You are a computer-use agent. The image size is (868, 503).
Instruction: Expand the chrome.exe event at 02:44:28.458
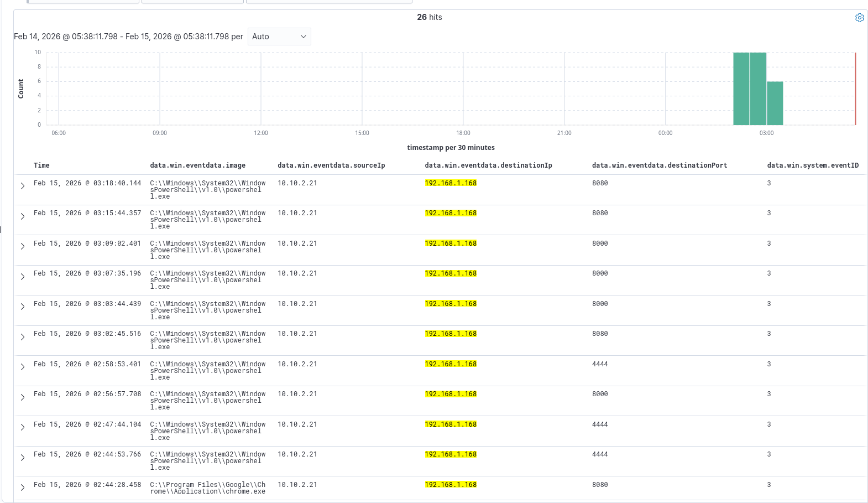click(23, 488)
